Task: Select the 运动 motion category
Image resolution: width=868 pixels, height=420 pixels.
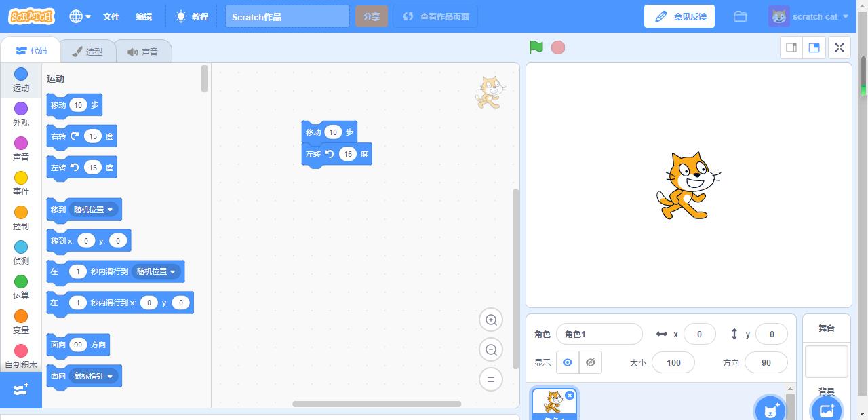Action: 21,79
